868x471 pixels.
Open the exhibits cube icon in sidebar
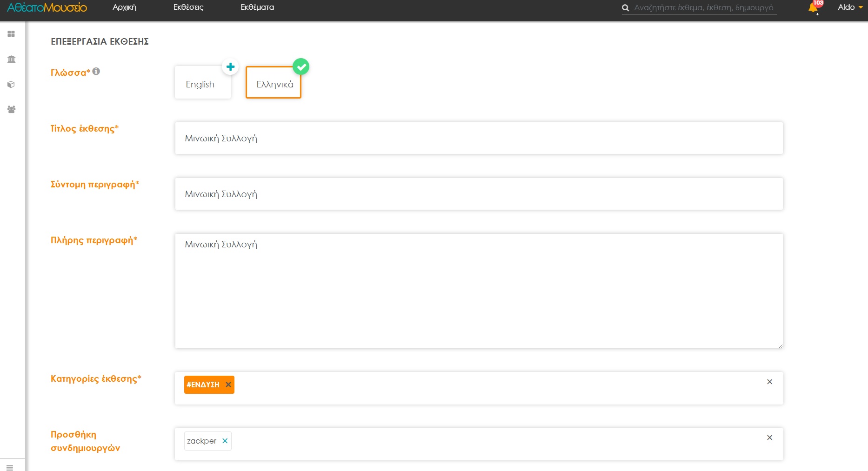[x=11, y=85]
